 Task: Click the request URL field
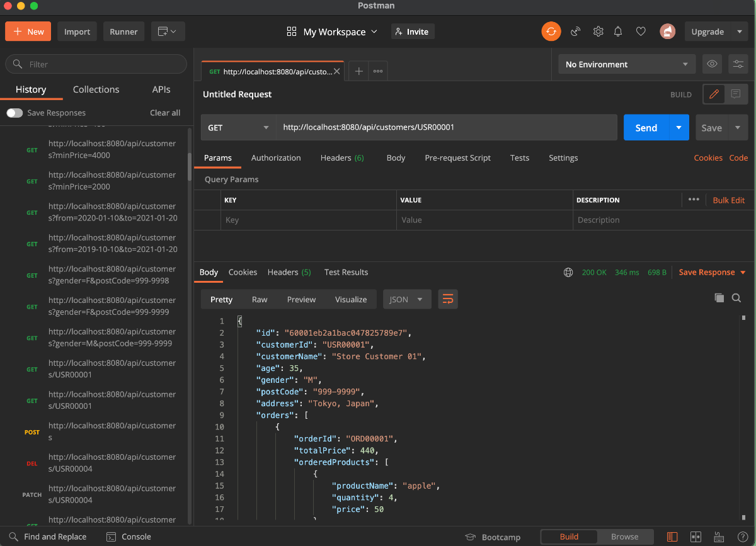click(x=447, y=127)
